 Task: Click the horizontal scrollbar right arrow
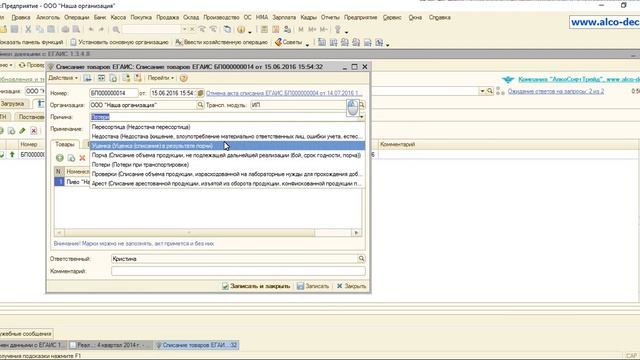click(357, 233)
